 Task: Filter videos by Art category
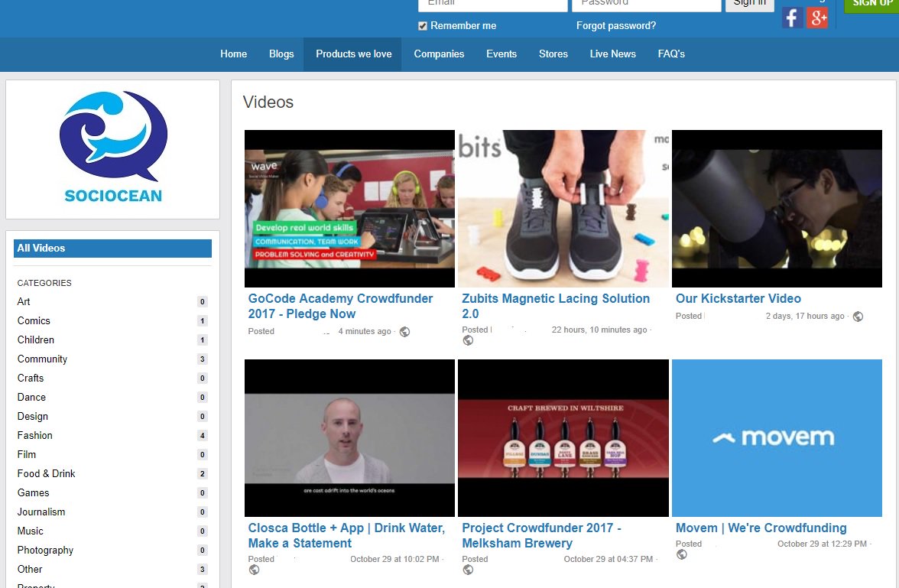[x=24, y=302]
